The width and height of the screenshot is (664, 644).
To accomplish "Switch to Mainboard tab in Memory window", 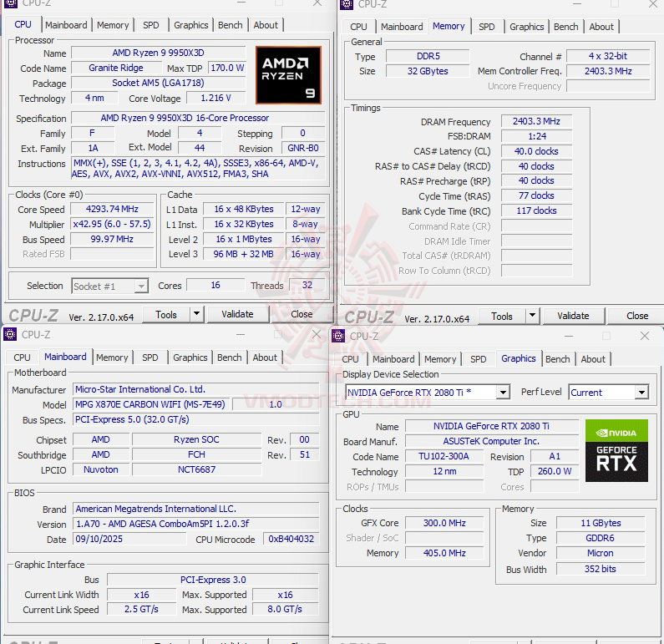I will pos(402,27).
